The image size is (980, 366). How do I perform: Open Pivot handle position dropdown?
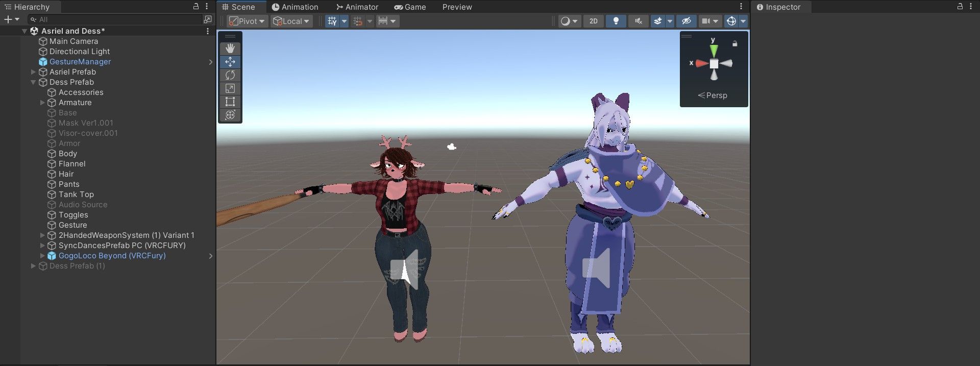point(247,21)
